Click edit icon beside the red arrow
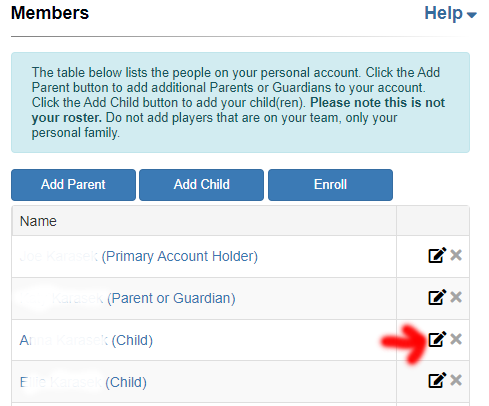The width and height of the screenshot is (489, 406). [x=437, y=339]
